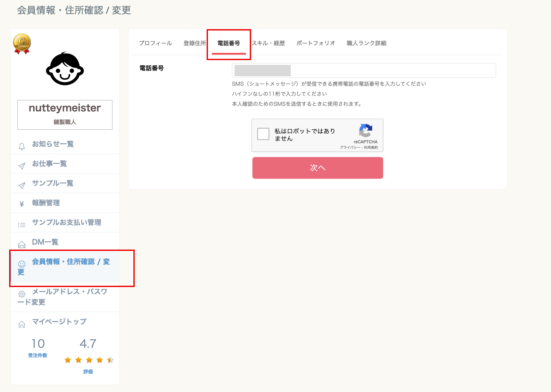Select the 電話番号 tab

coord(229,43)
